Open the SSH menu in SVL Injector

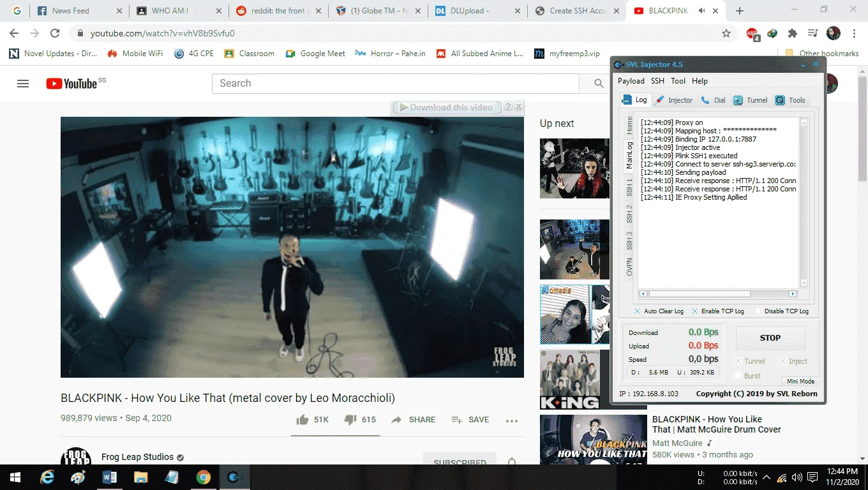[657, 81]
